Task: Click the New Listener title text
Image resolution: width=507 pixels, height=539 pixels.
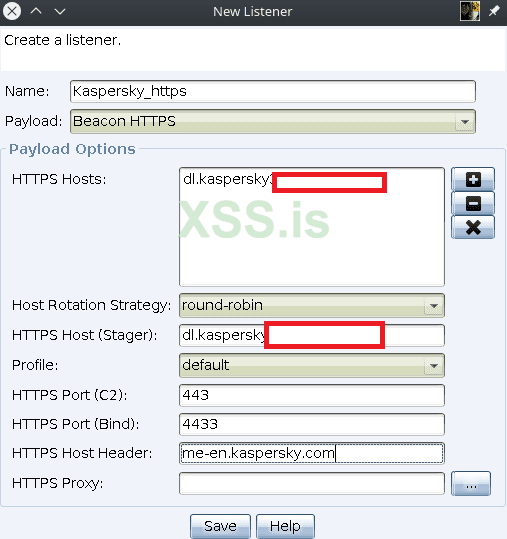Action: click(x=253, y=12)
